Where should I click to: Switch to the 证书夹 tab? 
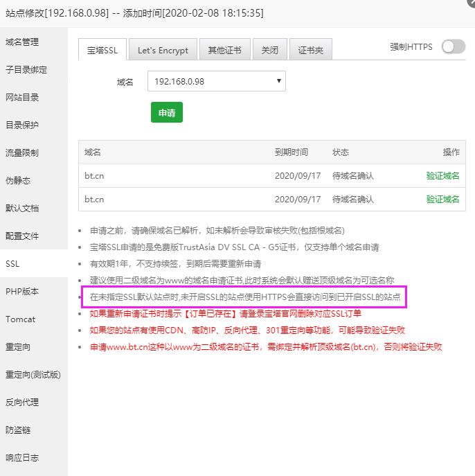[x=311, y=49]
